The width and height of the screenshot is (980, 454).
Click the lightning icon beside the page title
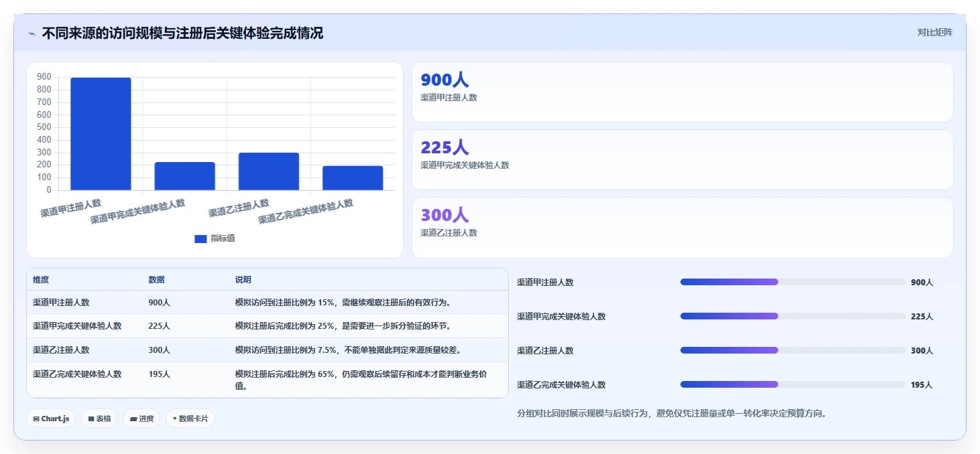point(32,33)
